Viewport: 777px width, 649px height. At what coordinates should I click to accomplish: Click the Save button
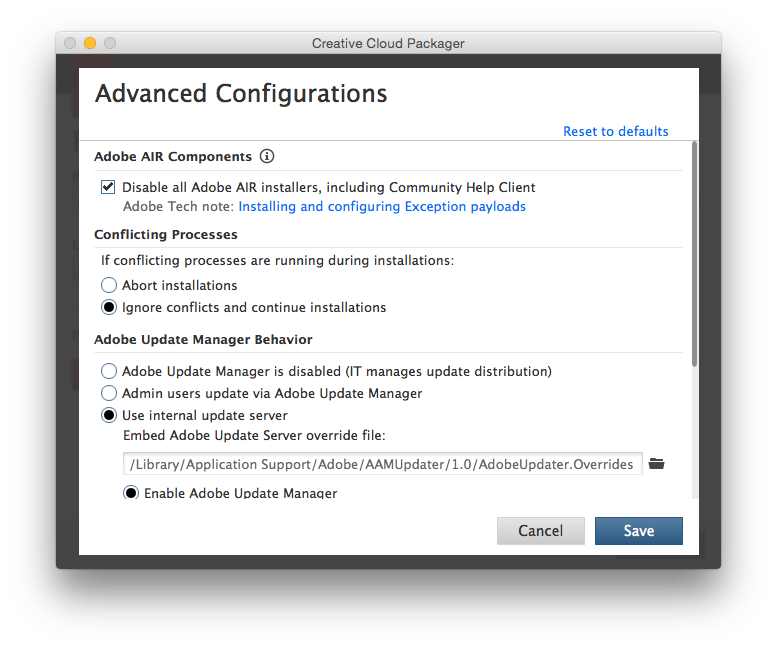(639, 531)
